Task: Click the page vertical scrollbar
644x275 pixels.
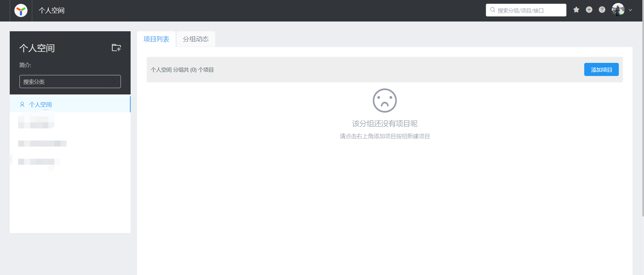Action: [x=643, y=108]
